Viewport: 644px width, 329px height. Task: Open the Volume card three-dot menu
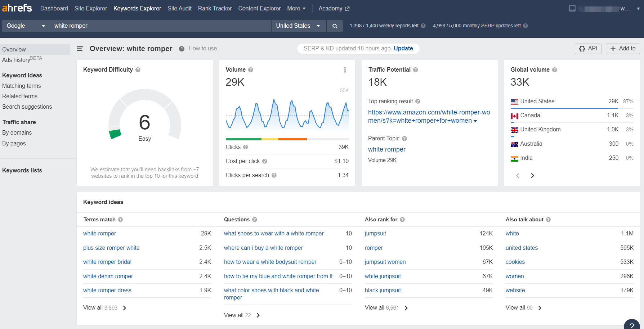[345, 70]
